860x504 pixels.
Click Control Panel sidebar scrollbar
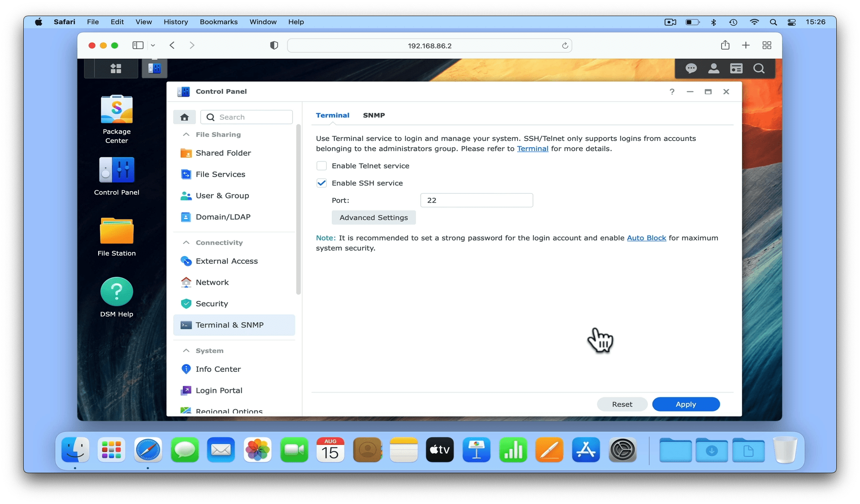pyautogui.click(x=298, y=209)
